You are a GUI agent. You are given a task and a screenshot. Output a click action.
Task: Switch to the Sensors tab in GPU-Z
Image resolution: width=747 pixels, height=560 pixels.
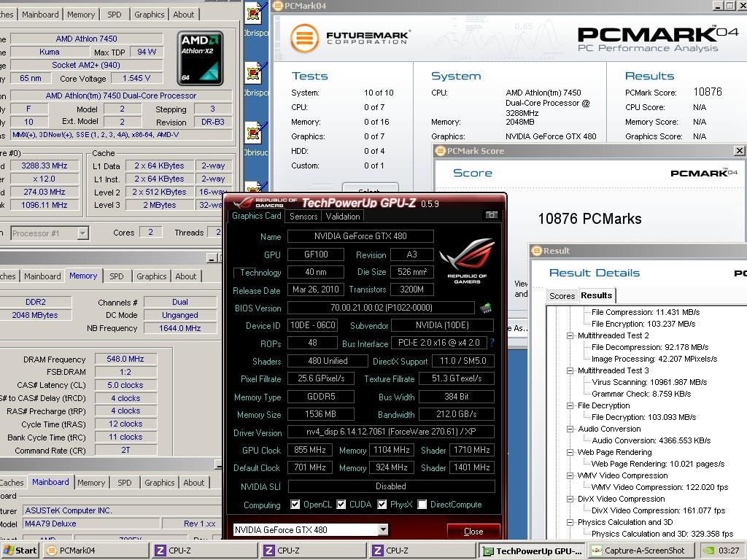(303, 216)
